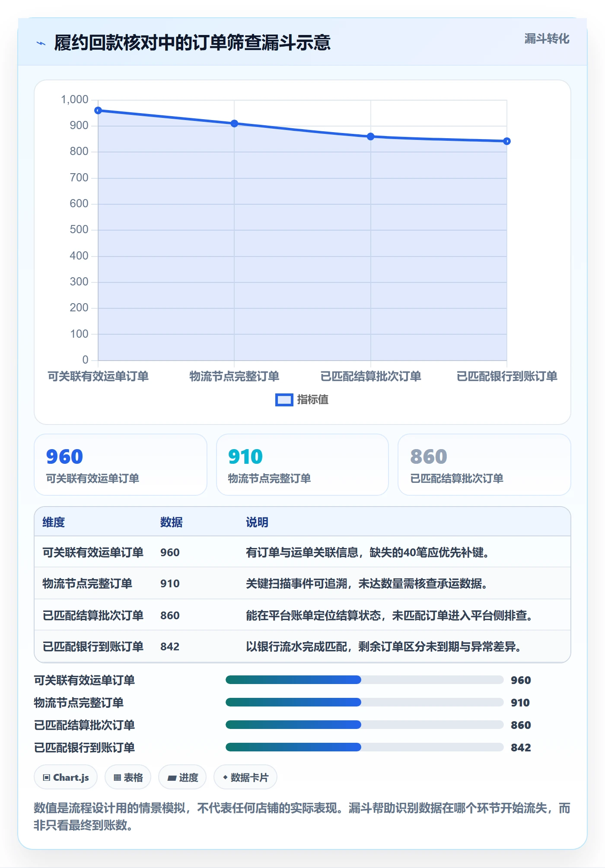Click the 表格 tag
The height and width of the screenshot is (868, 605).
(128, 777)
